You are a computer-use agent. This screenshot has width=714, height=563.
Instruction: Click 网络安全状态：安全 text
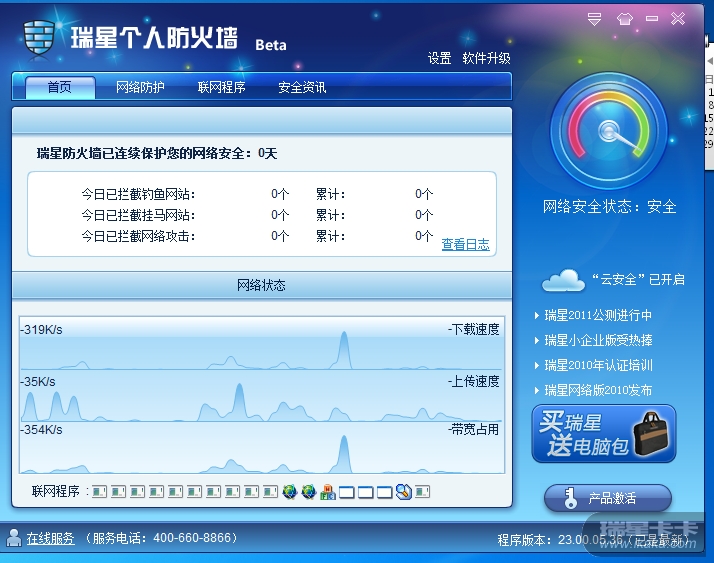[609, 207]
